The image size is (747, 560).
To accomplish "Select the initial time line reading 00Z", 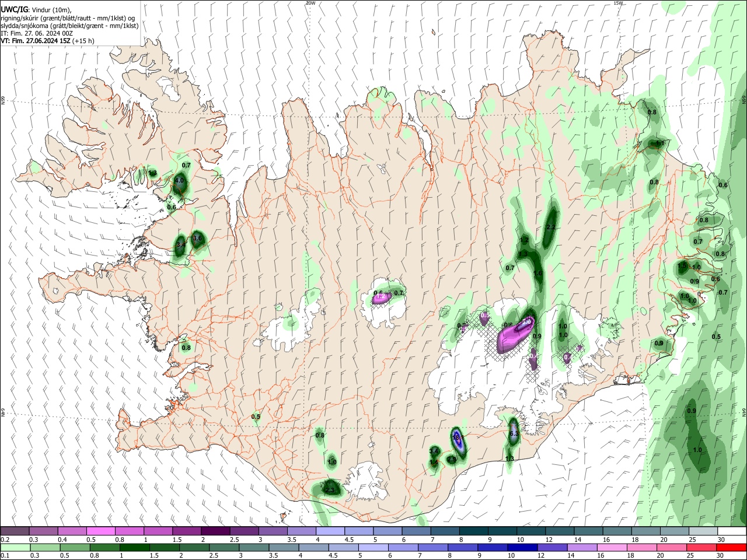I will pyautogui.click(x=37, y=33).
